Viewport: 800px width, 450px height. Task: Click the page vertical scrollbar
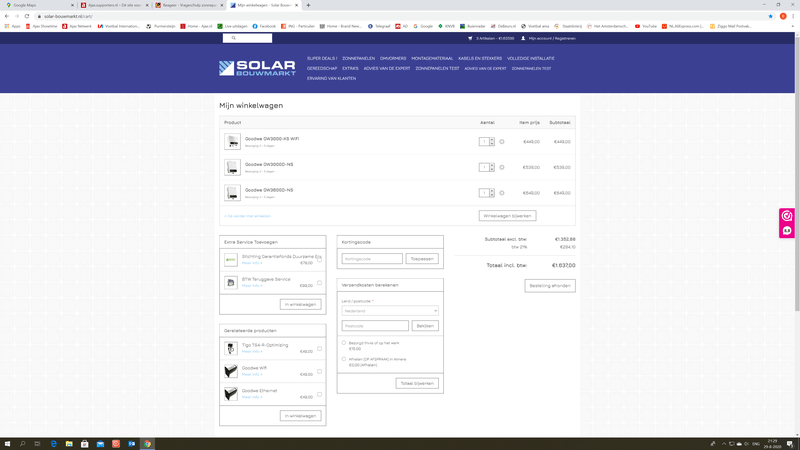tap(797, 173)
